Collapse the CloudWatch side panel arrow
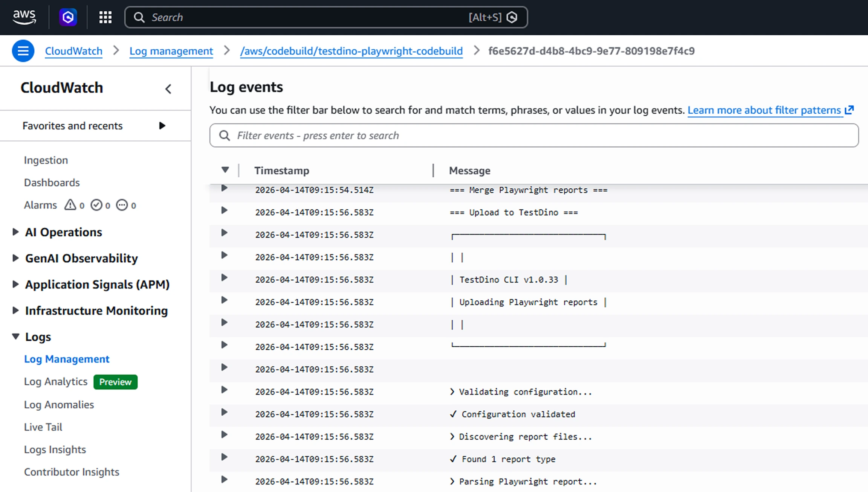This screenshot has width=868, height=492. pos(168,89)
